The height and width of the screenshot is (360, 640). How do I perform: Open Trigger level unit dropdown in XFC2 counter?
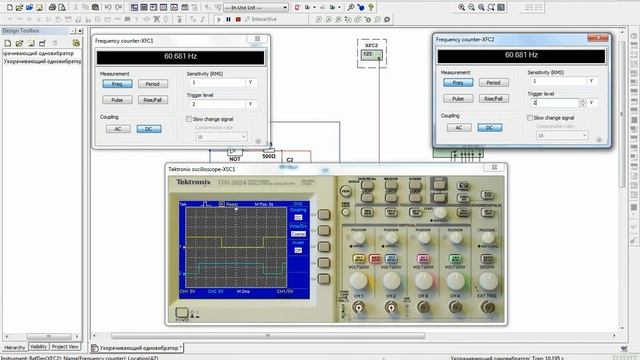click(592, 103)
